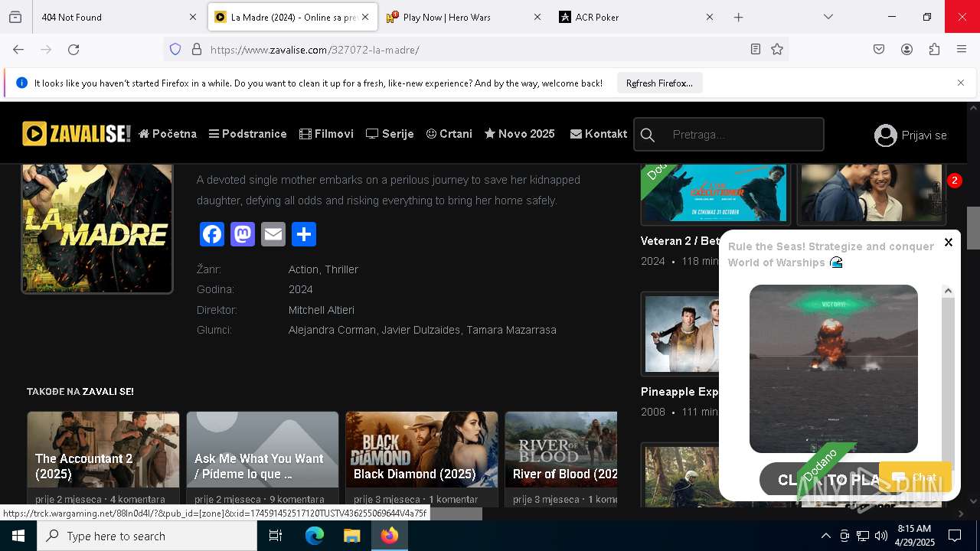980x551 pixels.
Task: Share the page by Email icon
Action: pyautogui.click(x=273, y=234)
